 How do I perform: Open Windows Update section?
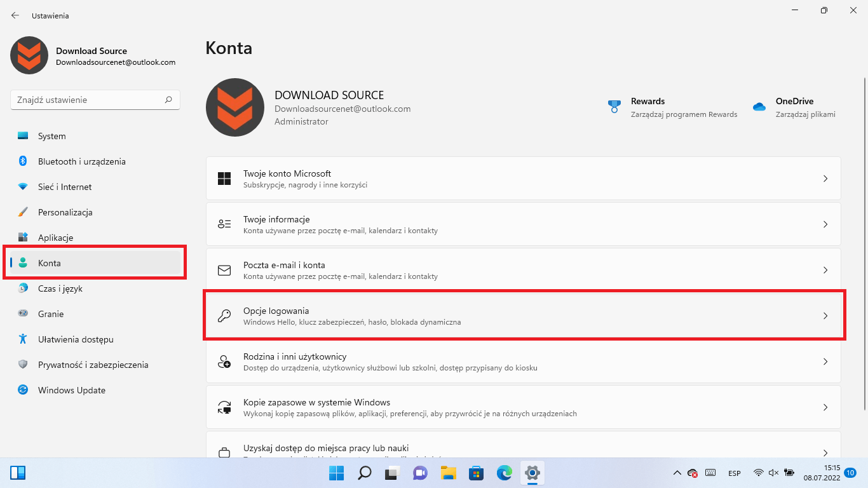coord(95,390)
